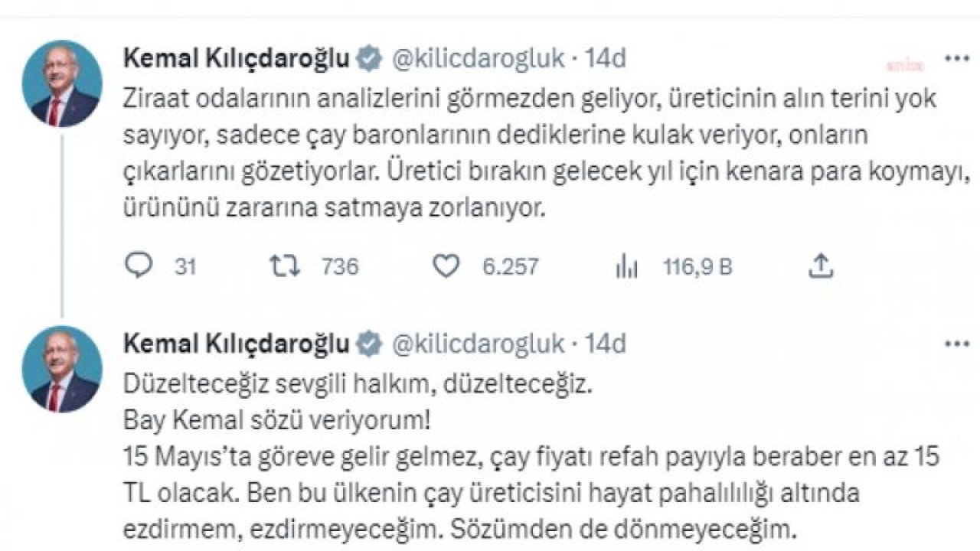This screenshot has width=980, height=551.
Task: Click verified badge on second tweet's author
Action: (x=369, y=344)
